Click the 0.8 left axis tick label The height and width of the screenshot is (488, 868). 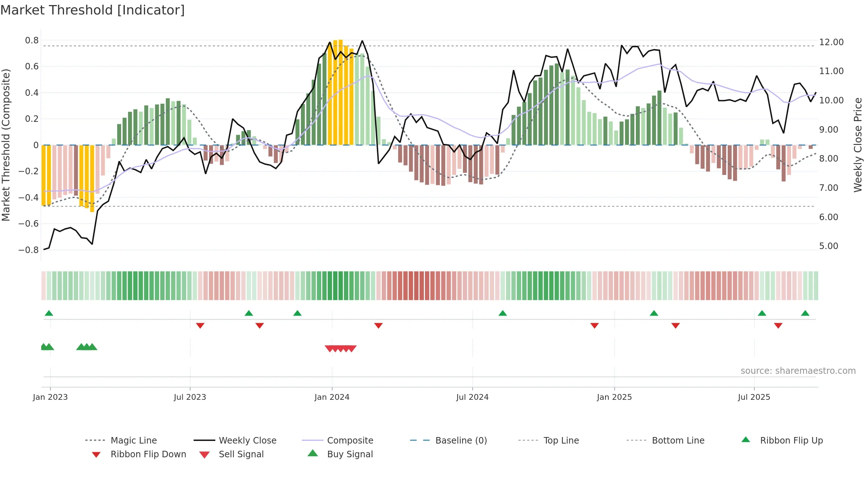click(x=32, y=40)
